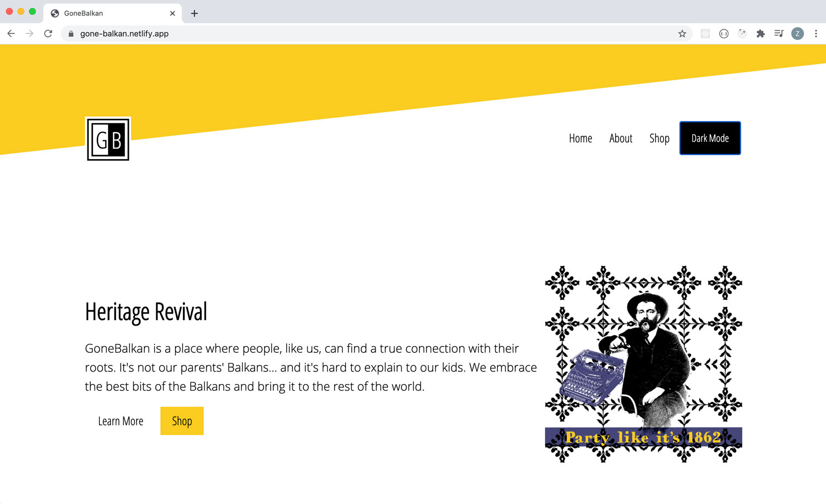Click the Learn More link

click(x=121, y=421)
